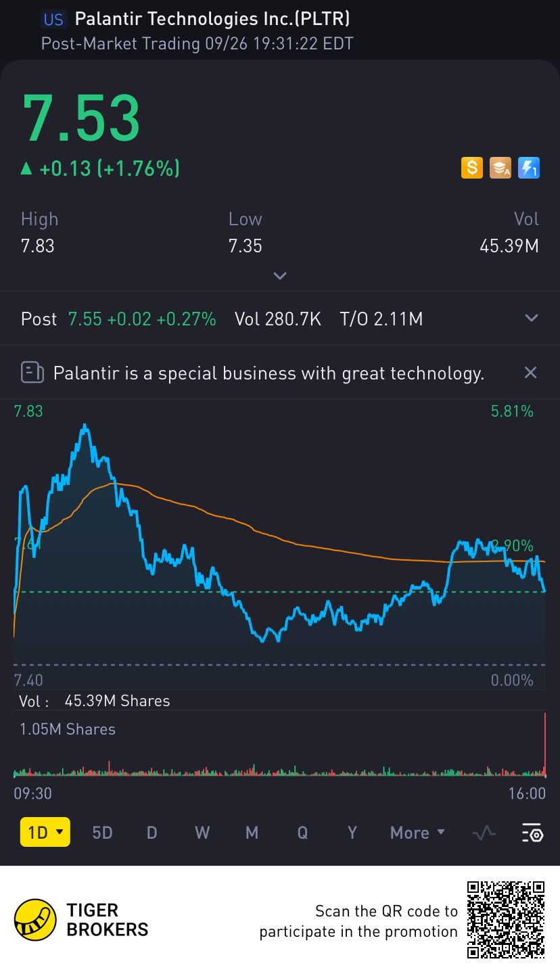The image size is (560, 974).
Task: Switch to the 5D chart tab
Action: tap(102, 833)
